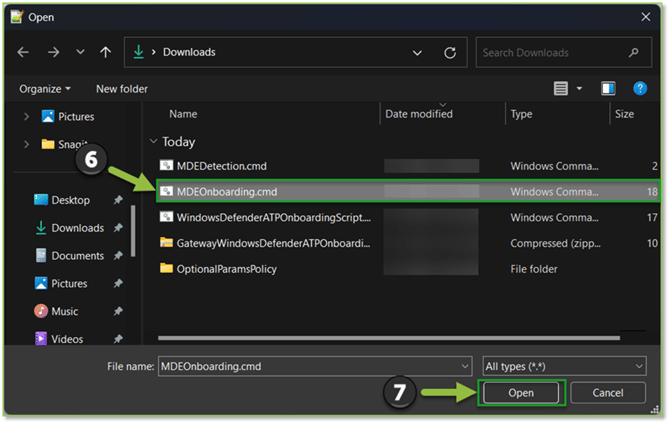Screen dimensions: 670x424
Task: Toggle the preview pane icon
Action: tap(608, 89)
